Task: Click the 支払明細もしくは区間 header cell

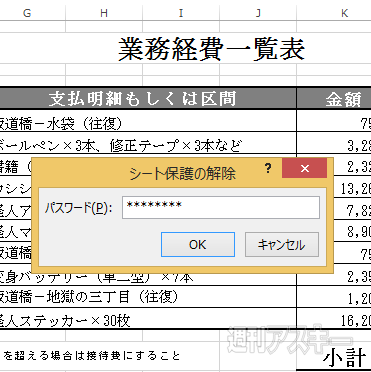Action: coord(148,99)
